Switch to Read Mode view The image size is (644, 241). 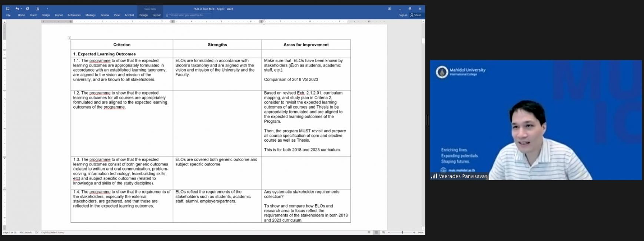(369, 232)
